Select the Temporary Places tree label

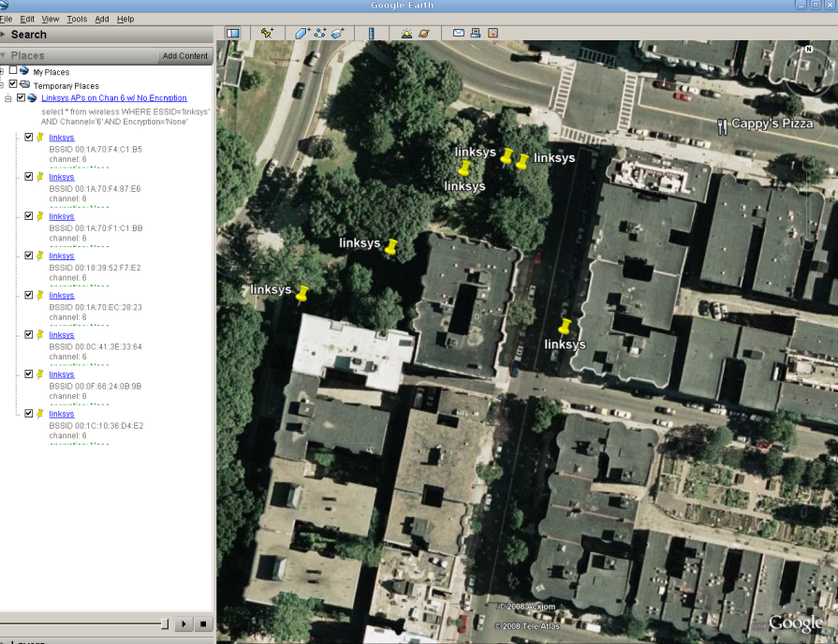pyautogui.click(x=66, y=86)
